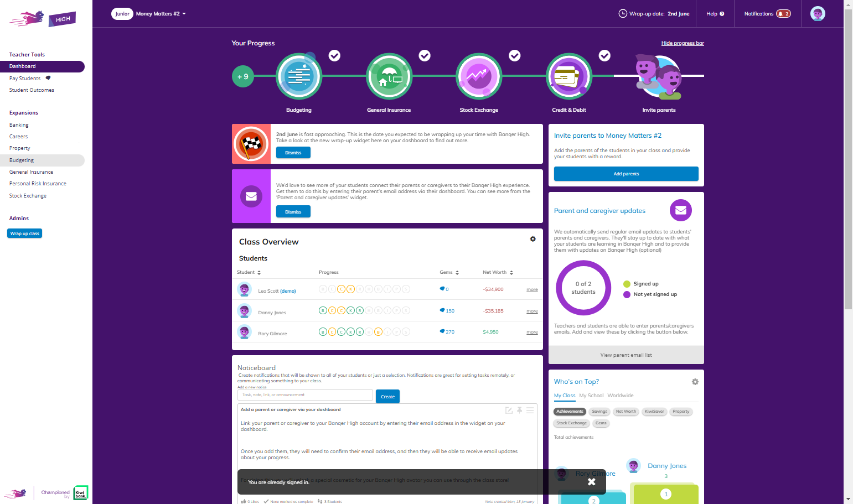Click the checkmark badge above Stock Exchange
Screen dimensions: 853x504
click(515, 55)
